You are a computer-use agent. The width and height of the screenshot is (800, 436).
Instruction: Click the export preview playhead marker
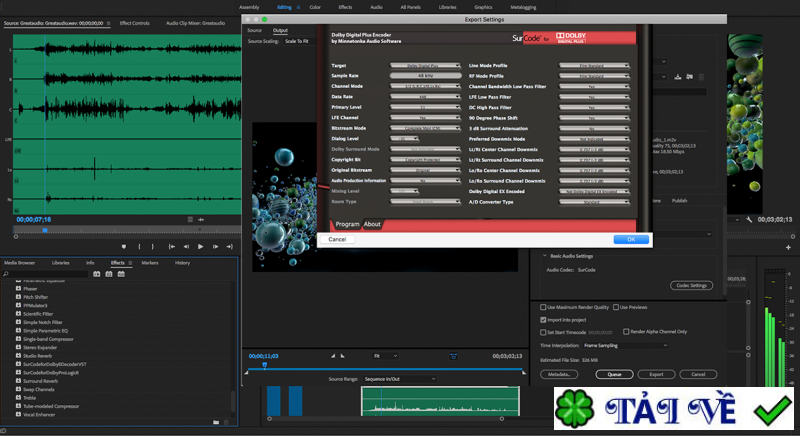coord(265,365)
